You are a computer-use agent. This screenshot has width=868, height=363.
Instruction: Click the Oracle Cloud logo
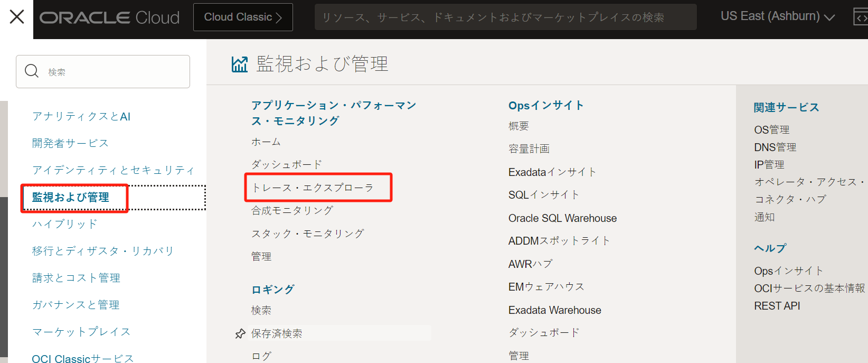point(110,17)
